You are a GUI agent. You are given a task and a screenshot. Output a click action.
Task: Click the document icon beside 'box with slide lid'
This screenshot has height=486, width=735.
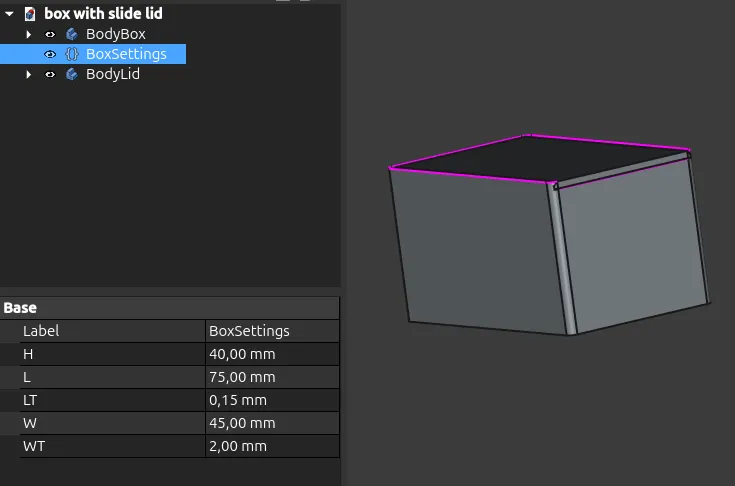30,14
